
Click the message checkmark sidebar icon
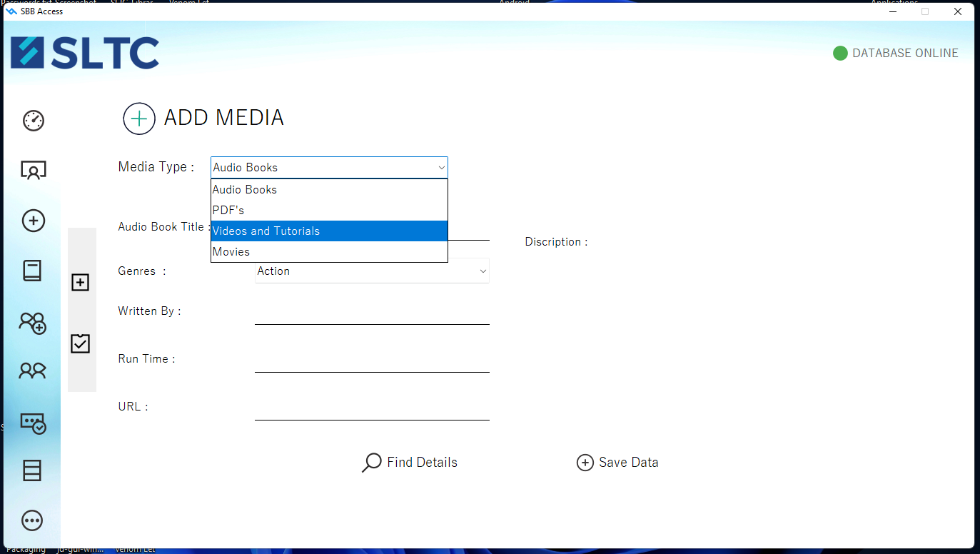34,423
